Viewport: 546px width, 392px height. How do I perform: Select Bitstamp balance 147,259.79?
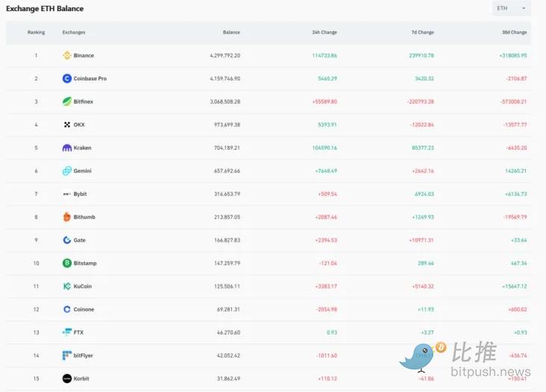[227, 263]
